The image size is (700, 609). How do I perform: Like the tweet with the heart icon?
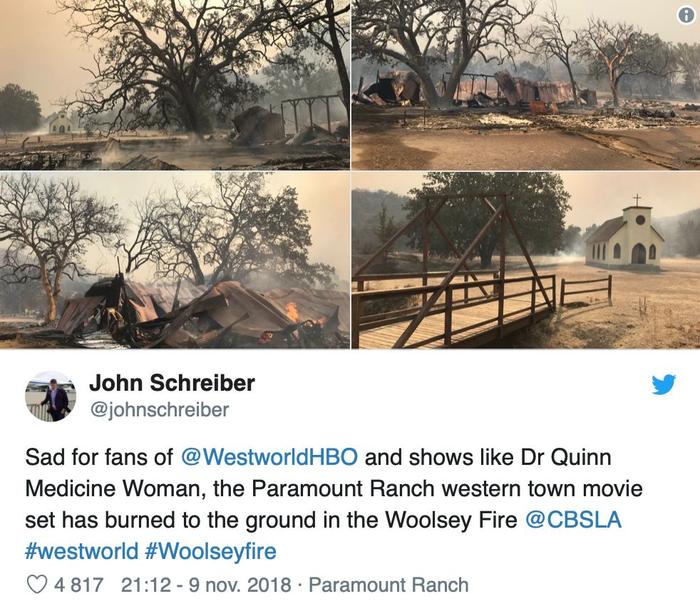pos(37,584)
